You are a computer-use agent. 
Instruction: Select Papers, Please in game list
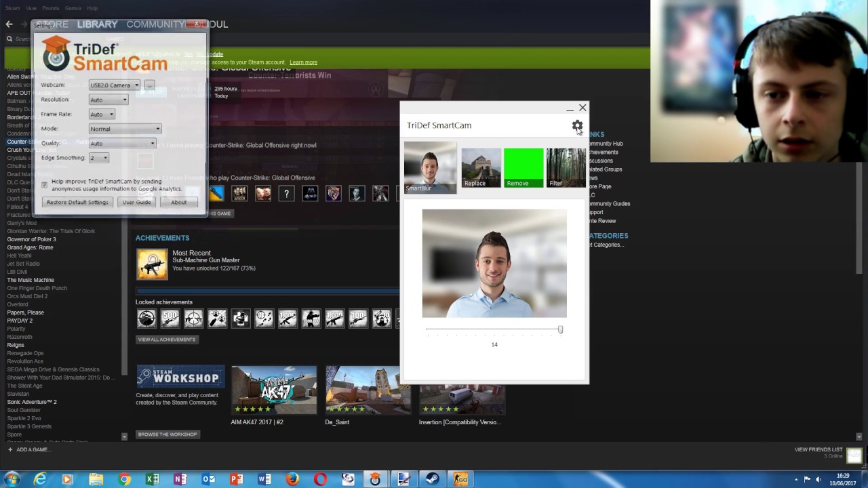25,312
